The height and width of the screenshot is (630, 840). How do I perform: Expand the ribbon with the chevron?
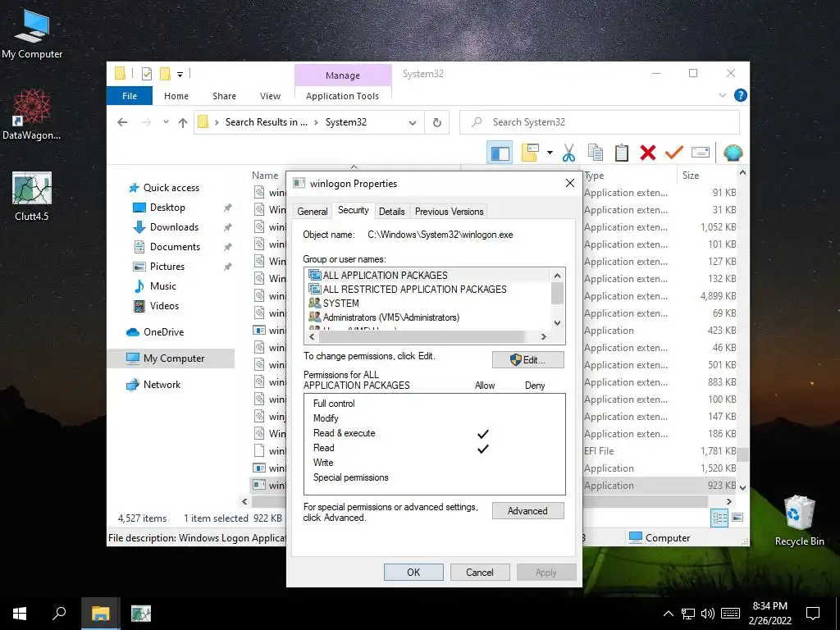(x=723, y=95)
